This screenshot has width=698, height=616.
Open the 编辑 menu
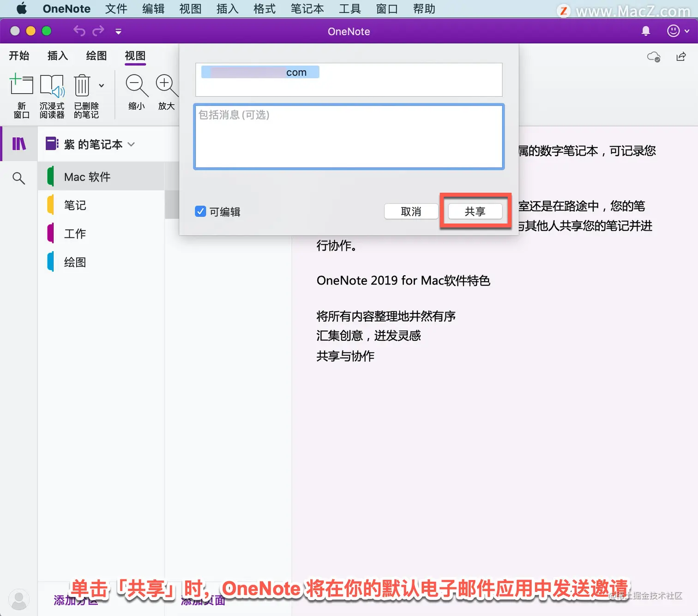click(153, 9)
